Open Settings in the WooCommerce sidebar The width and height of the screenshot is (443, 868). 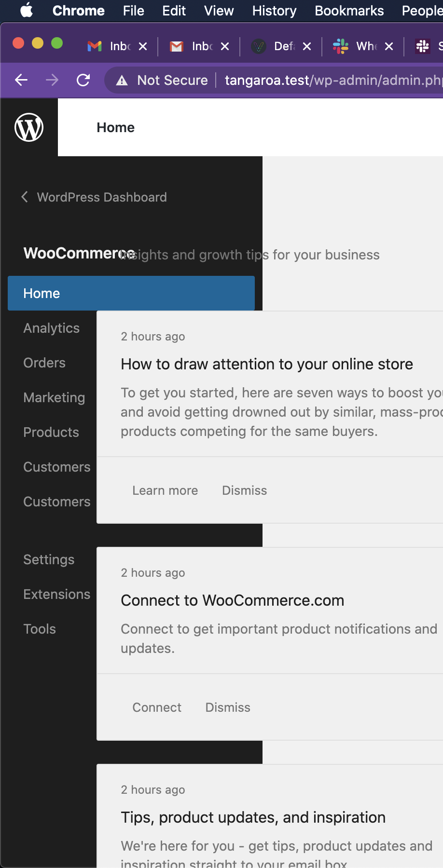[x=49, y=559]
